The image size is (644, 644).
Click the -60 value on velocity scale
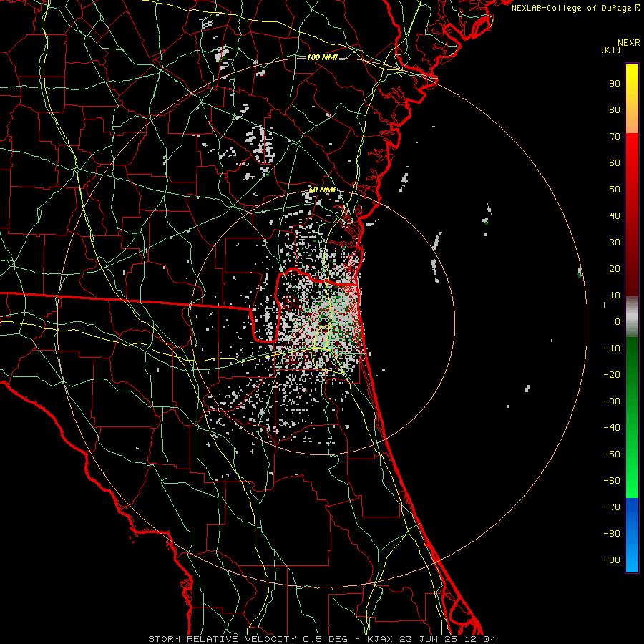coord(612,481)
